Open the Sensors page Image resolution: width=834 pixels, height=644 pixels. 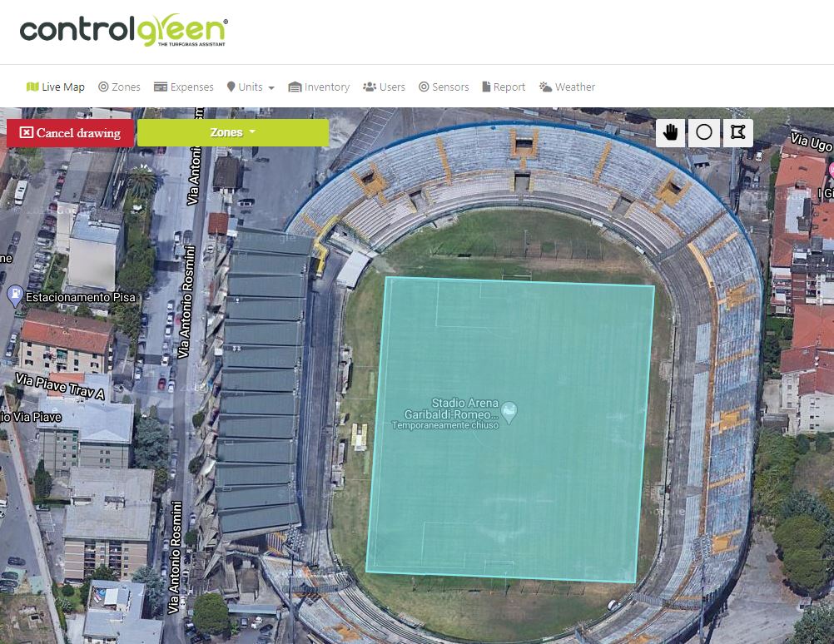click(444, 87)
